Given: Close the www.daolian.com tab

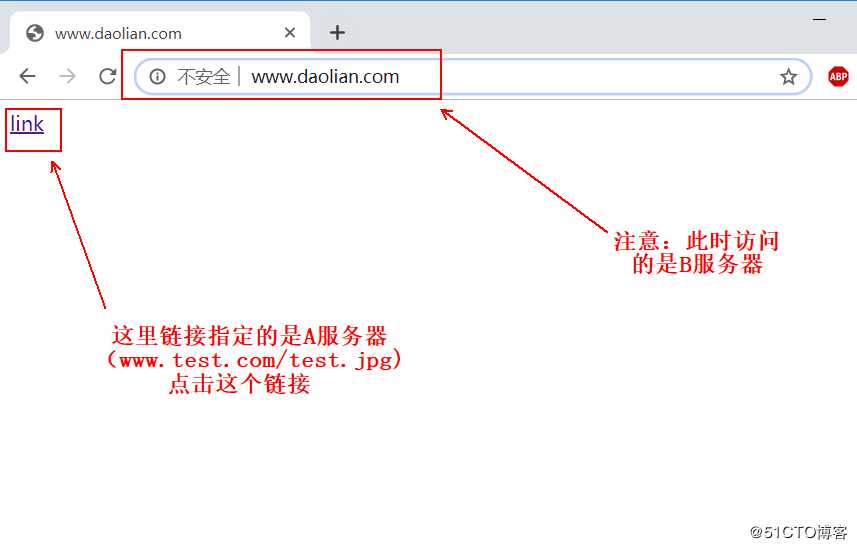Looking at the screenshot, I should pos(290,33).
